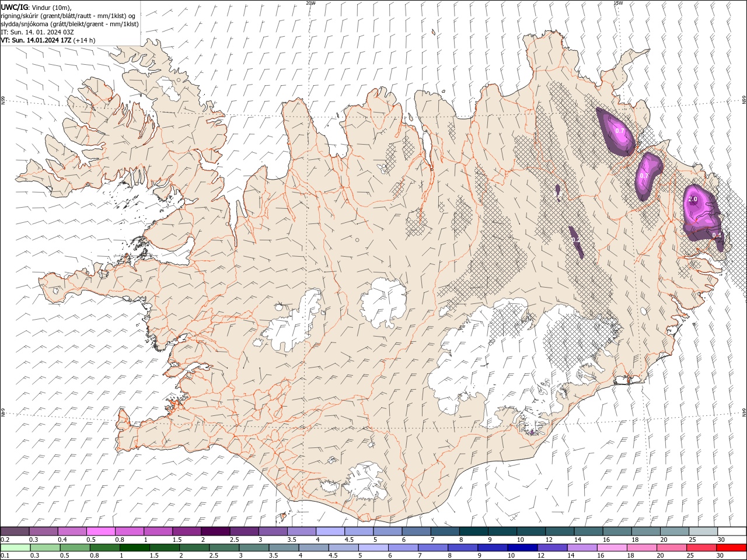The image size is (747, 560).
Task: Pick the light lavender 4 snow legend swatch
Action: point(330,531)
